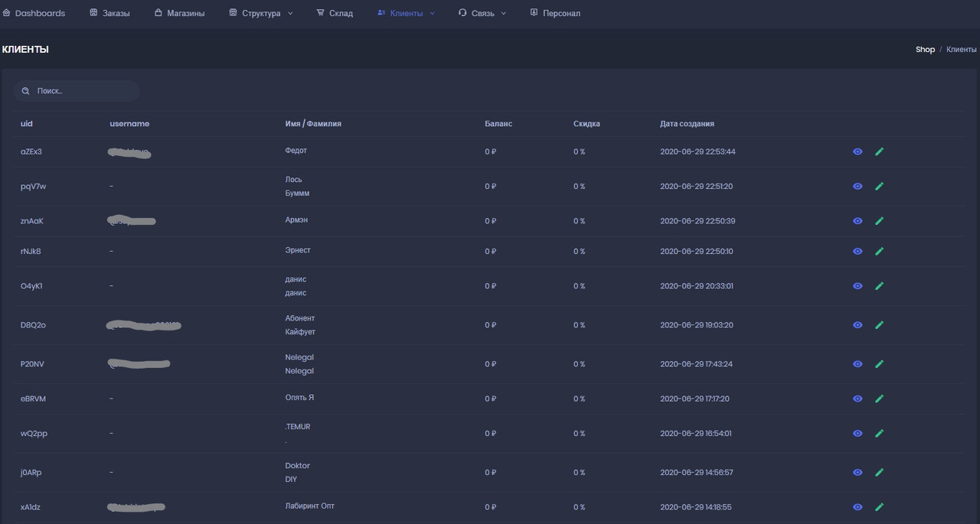Viewport: 980px width, 524px height.
Task: View client xA1dz with eye icon
Action: (x=857, y=507)
